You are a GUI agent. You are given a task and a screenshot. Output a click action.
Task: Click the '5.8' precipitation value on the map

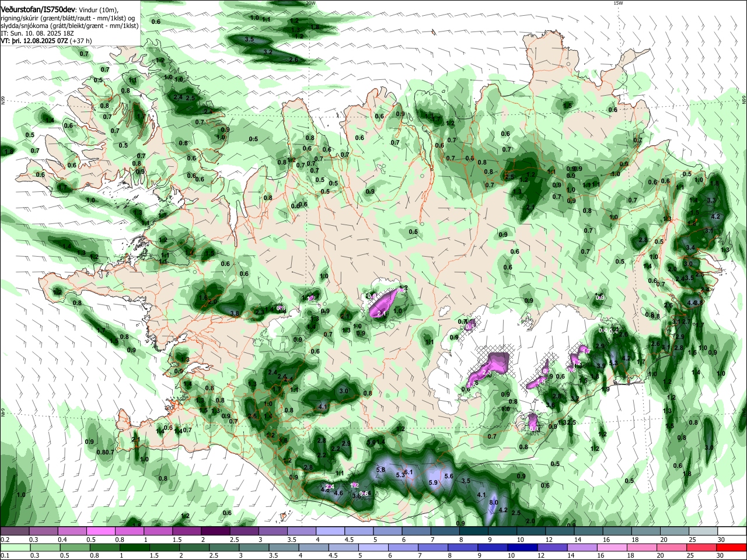(x=381, y=470)
